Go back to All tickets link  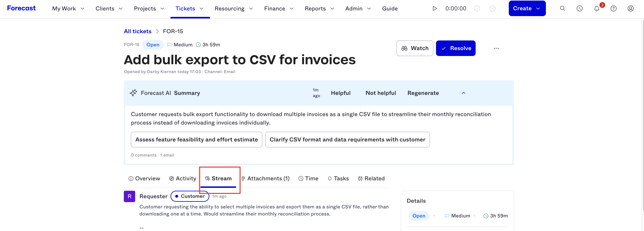(138, 31)
